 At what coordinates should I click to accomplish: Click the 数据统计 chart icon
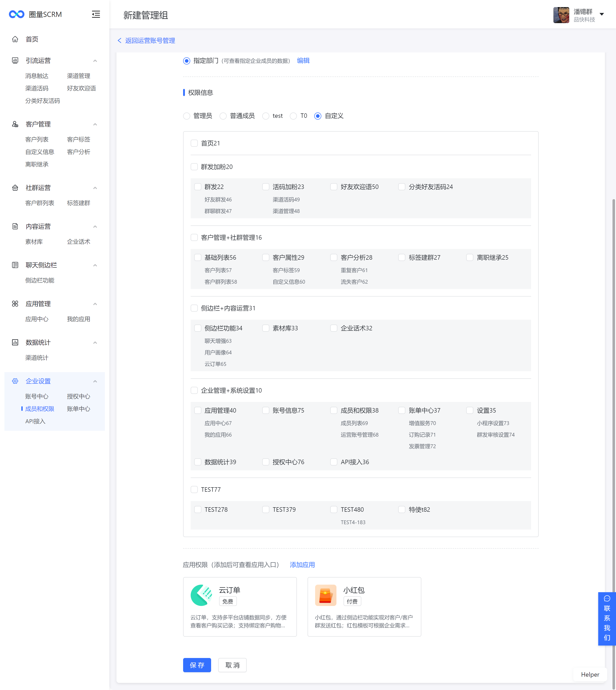tap(15, 342)
